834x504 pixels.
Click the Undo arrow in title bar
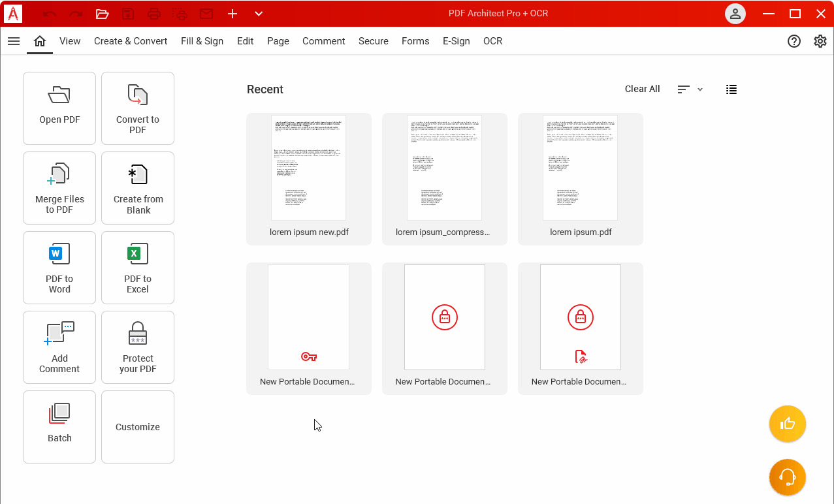coord(50,14)
